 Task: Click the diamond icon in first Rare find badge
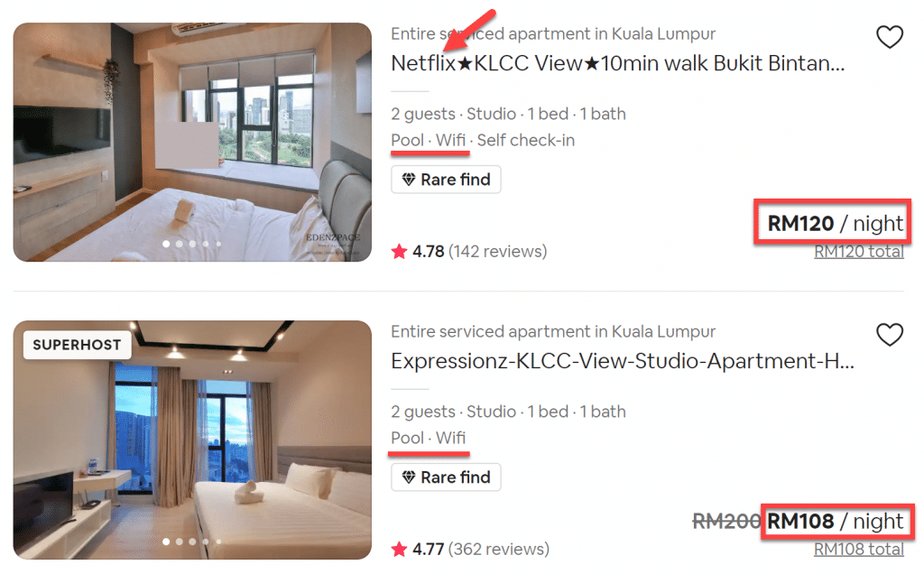(409, 180)
